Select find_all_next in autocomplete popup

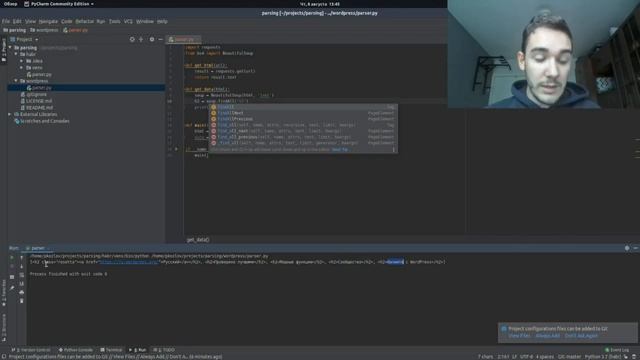[x=303, y=131]
